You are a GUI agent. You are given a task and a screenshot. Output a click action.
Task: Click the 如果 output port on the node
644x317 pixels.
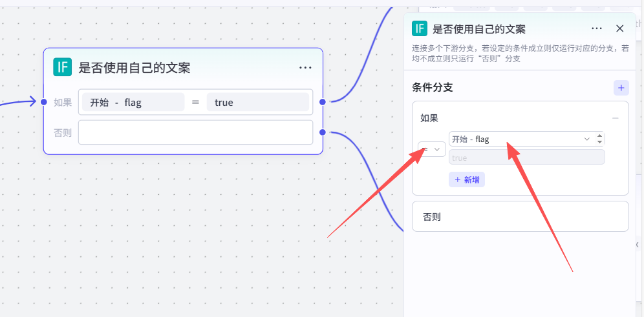[322, 101]
